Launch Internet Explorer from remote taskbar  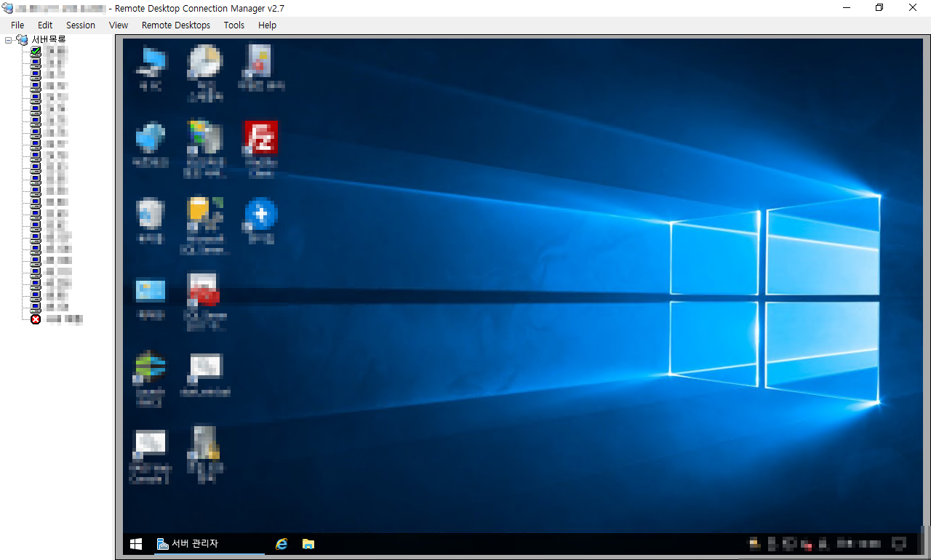(x=281, y=544)
